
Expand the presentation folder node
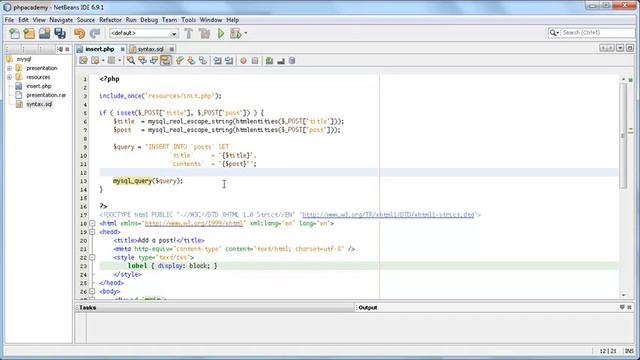[x=9, y=68]
